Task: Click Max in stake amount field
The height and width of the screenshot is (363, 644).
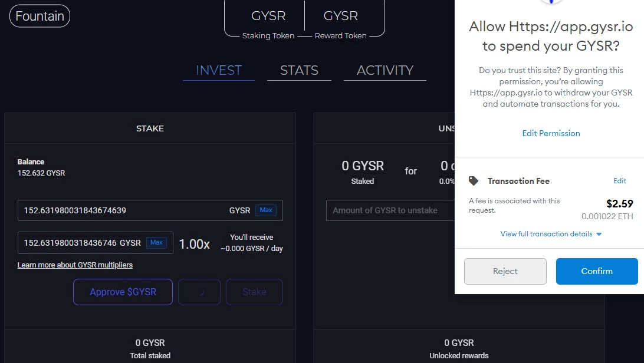Action: pos(266,210)
